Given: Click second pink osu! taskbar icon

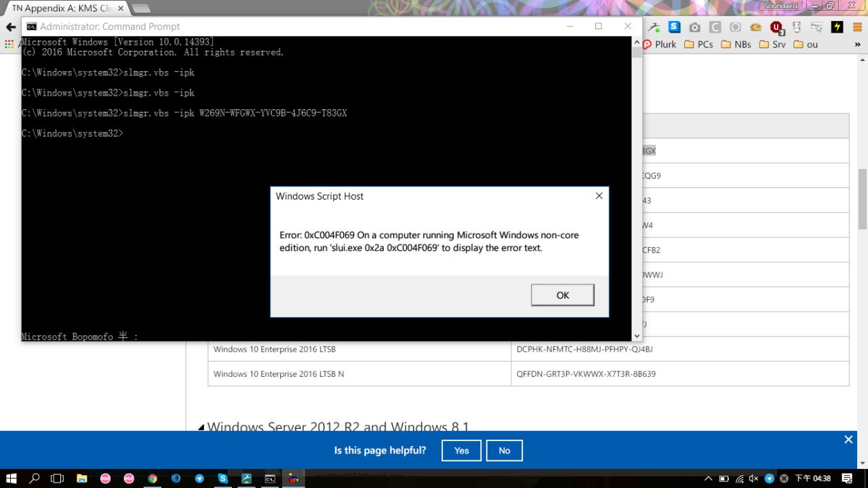Looking at the screenshot, I should pos(129,478).
